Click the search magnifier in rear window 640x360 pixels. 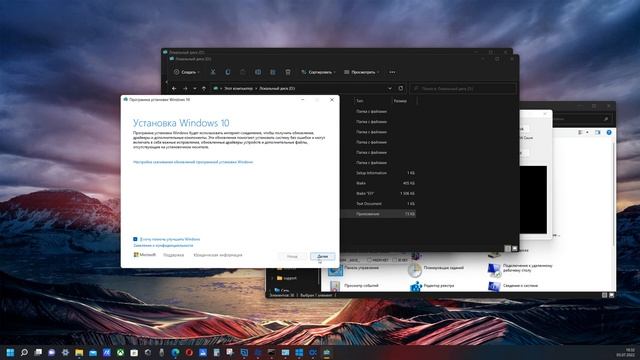click(606, 119)
